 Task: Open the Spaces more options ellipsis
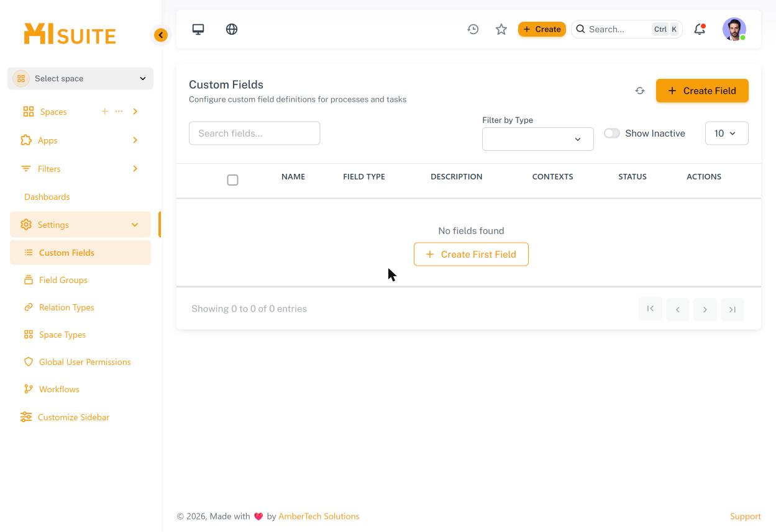point(119,111)
